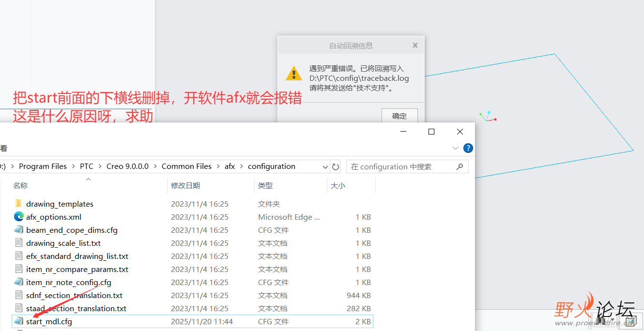This screenshot has height=331, width=644.
Task: Open the address bar history dropdown
Action: tap(326, 166)
